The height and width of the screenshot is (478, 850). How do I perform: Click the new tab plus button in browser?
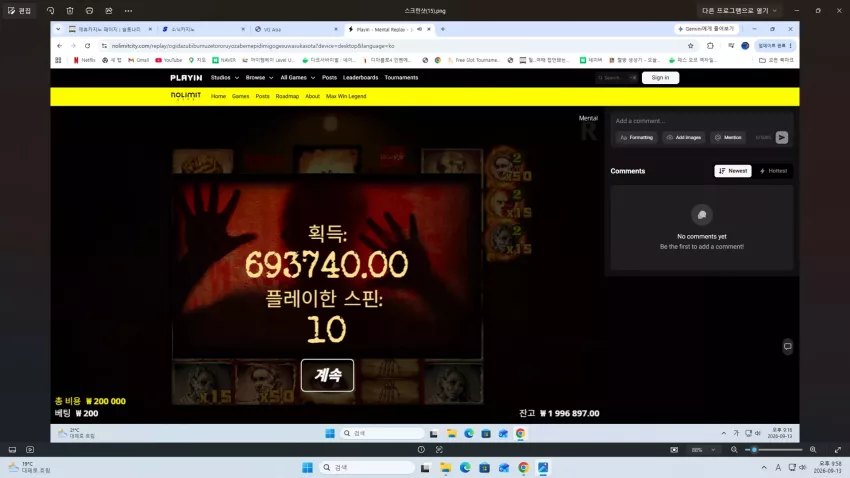coord(443,29)
